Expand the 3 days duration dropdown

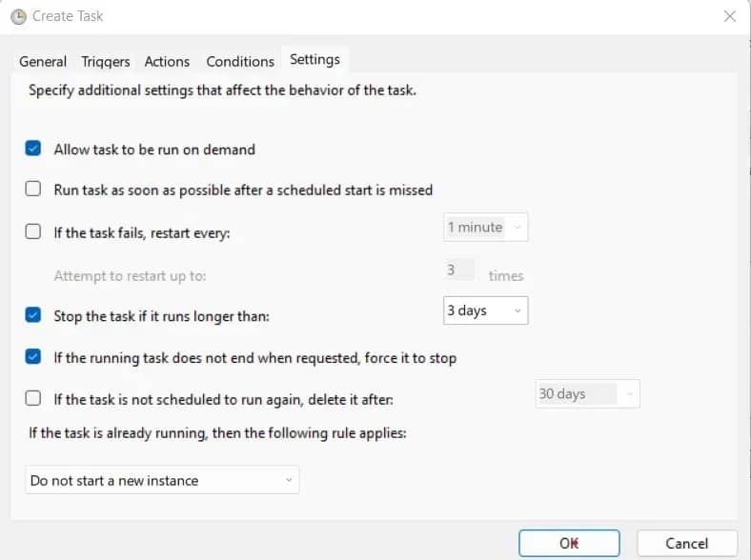(486, 310)
